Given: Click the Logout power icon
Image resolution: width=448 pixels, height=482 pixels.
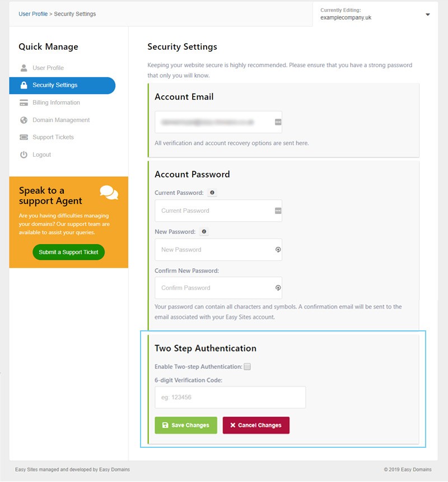Looking at the screenshot, I should pyautogui.click(x=24, y=155).
